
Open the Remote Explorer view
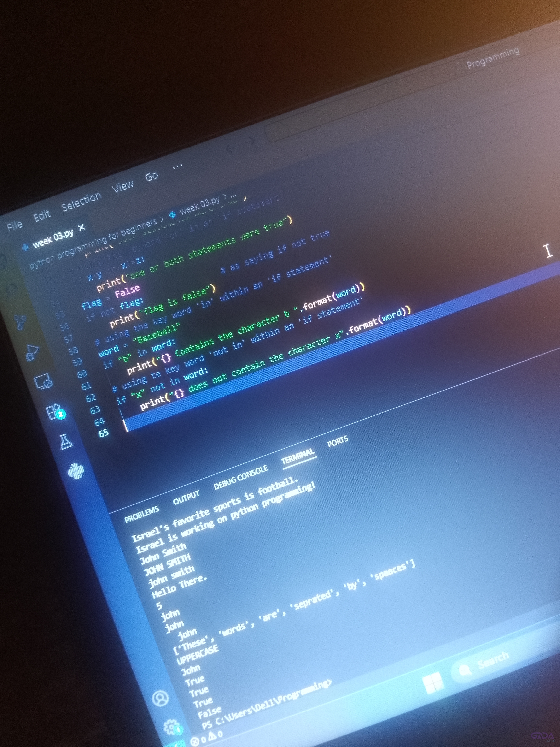pyautogui.click(x=43, y=382)
